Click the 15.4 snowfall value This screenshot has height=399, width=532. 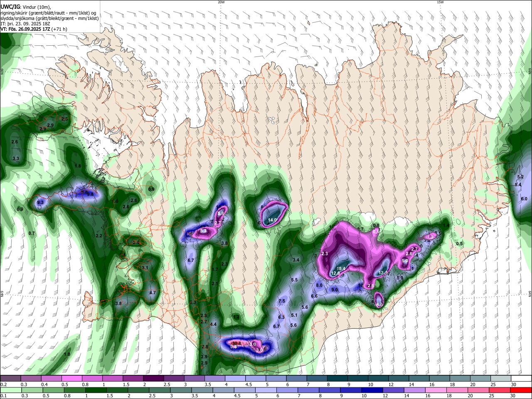point(341,269)
